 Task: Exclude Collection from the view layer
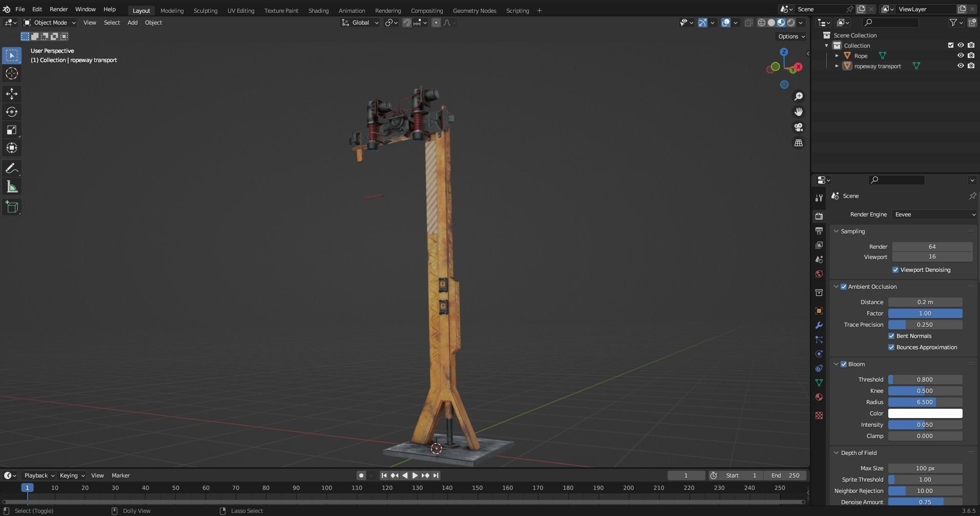tap(951, 45)
